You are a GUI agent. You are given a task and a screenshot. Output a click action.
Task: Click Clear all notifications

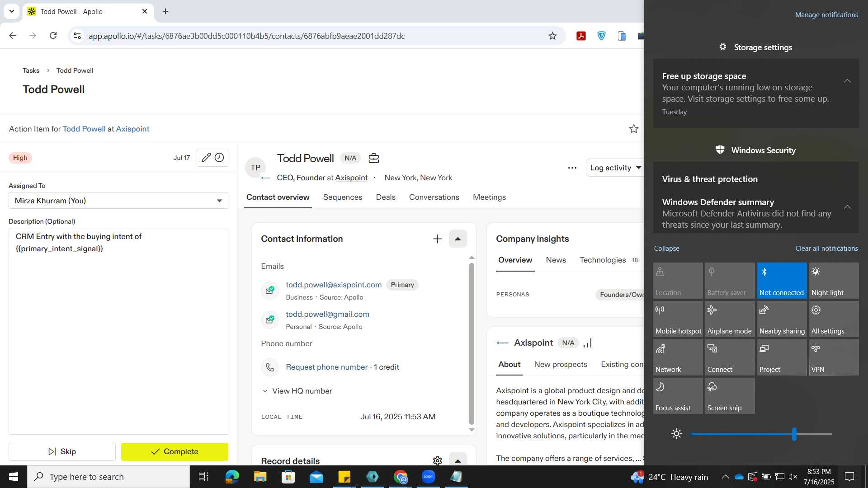click(x=826, y=249)
